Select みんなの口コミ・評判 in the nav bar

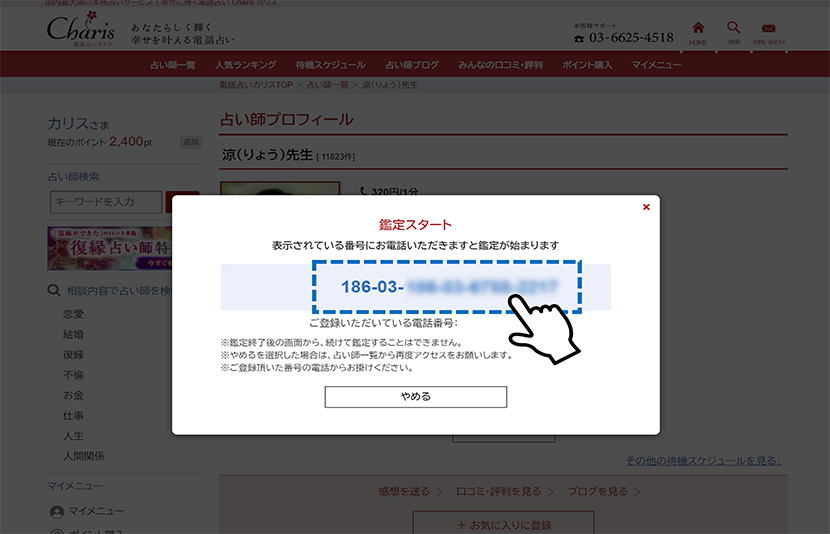tap(499, 65)
